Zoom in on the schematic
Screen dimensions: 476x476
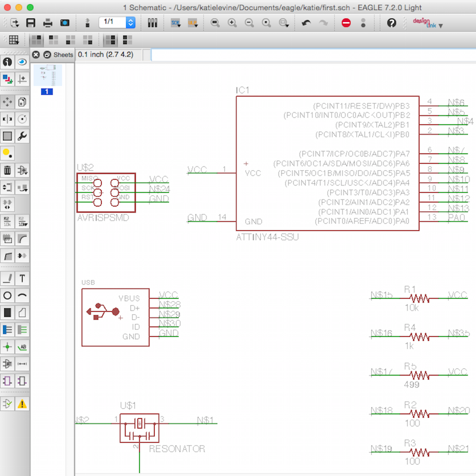232,23
